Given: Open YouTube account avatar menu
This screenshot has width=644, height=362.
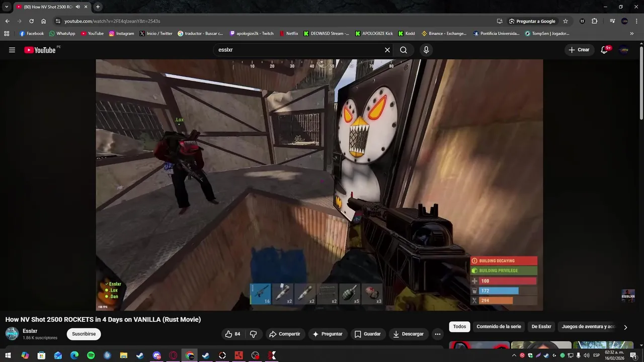Looking at the screenshot, I should (x=624, y=50).
